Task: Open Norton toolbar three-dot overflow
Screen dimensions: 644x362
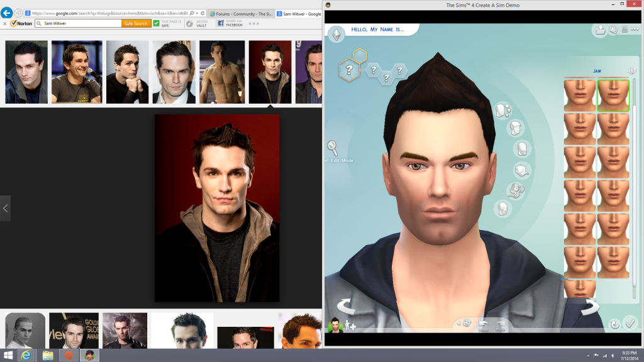Action: point(254,23)
